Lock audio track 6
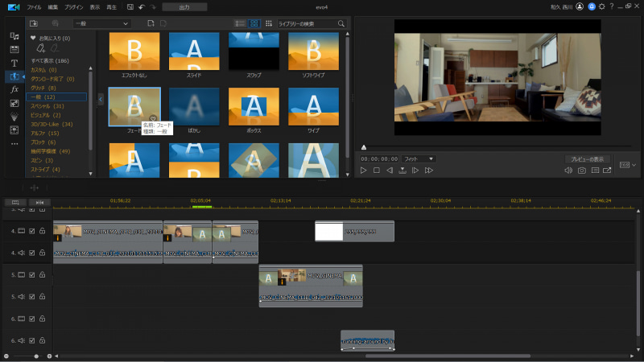644x362 pixels. coord(43,340)
